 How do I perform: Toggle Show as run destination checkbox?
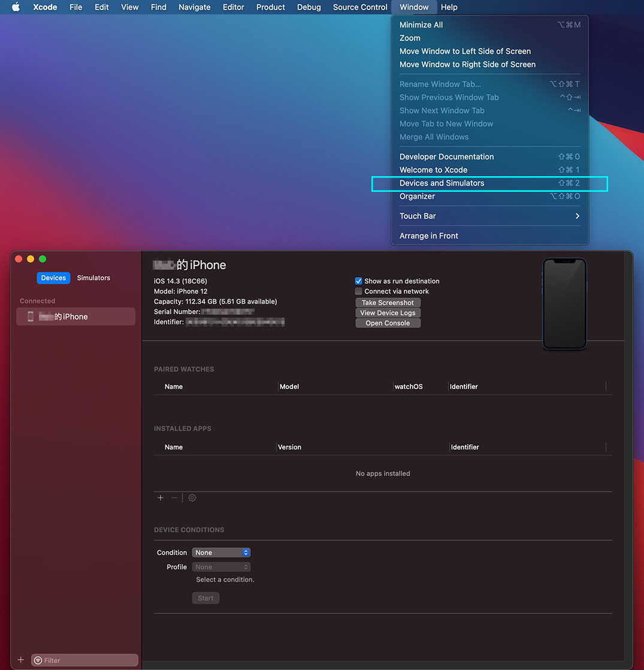[358, 281]
